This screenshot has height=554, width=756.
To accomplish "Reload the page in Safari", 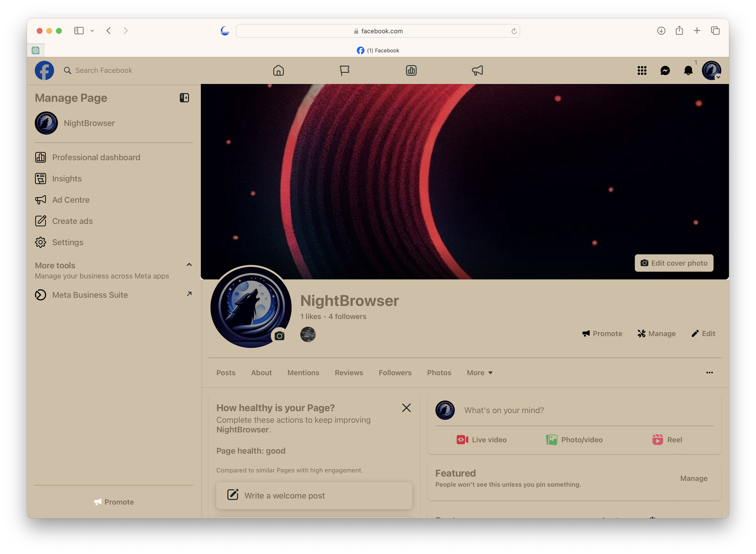I will [x=514, y=31].
